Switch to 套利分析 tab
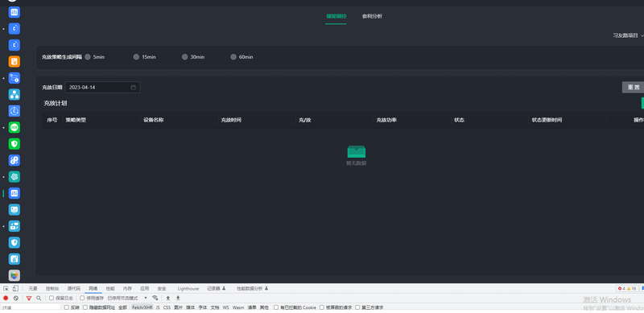Viewport: 644px width, 313px height. [x=372, y=16]
